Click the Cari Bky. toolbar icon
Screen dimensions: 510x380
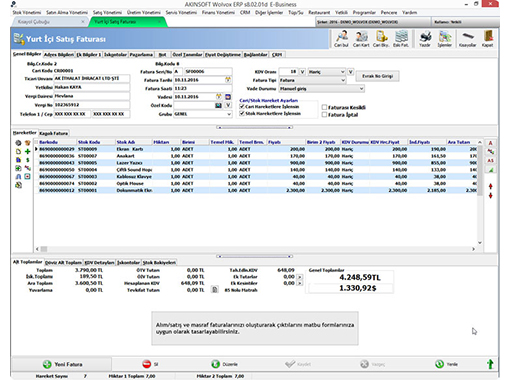click(x=381, y=38)
